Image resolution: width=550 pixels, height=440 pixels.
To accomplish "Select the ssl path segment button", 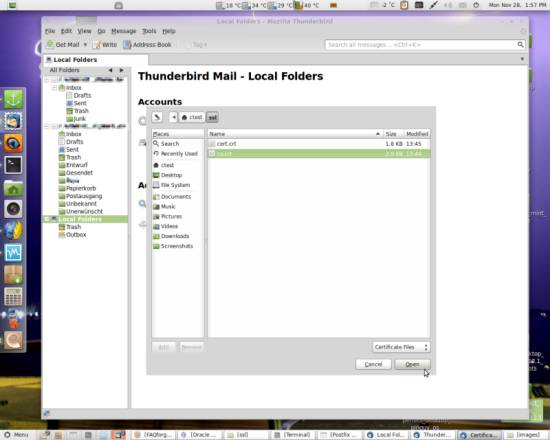I will pyautogui.click(x=212, y=117).
